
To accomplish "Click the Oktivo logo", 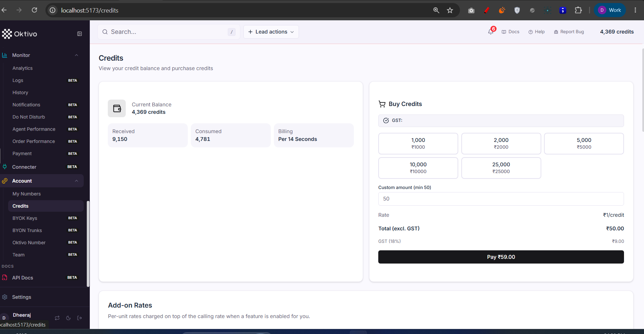I will pyautogui.click(x=19, y=34).
